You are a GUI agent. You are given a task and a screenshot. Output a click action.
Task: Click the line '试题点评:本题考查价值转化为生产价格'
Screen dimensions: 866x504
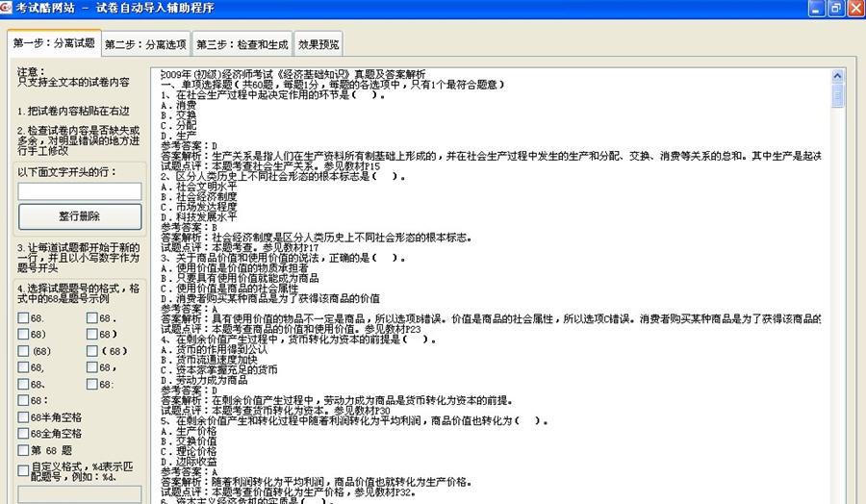click(x=288, y=491)
